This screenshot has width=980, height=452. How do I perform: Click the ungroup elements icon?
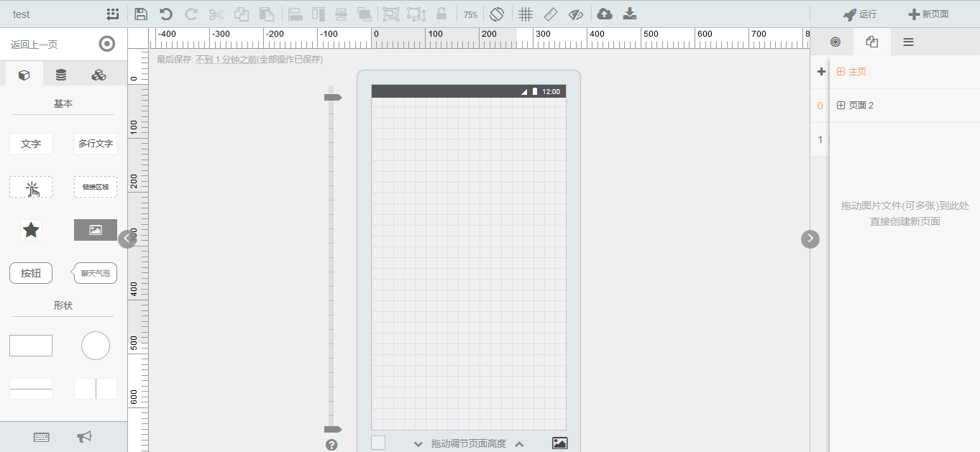[416, 14]
